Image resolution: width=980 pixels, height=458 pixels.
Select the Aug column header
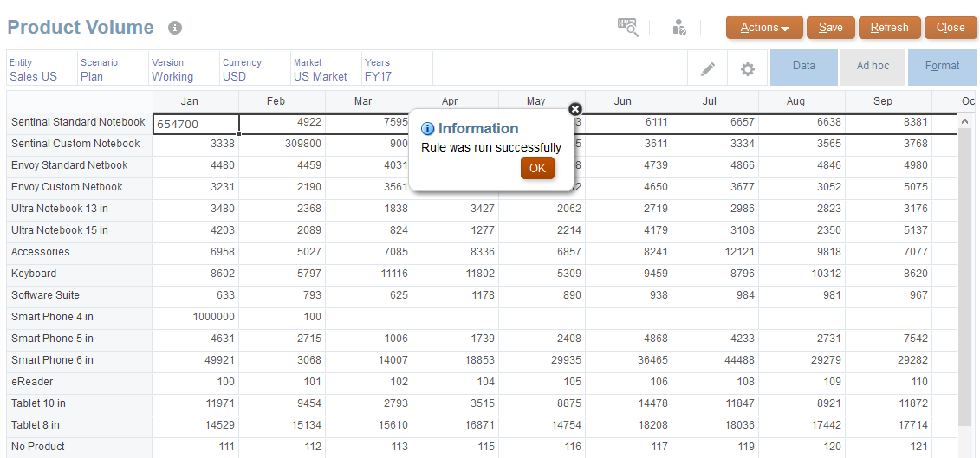pyautogui.click(x=795, y=101)
